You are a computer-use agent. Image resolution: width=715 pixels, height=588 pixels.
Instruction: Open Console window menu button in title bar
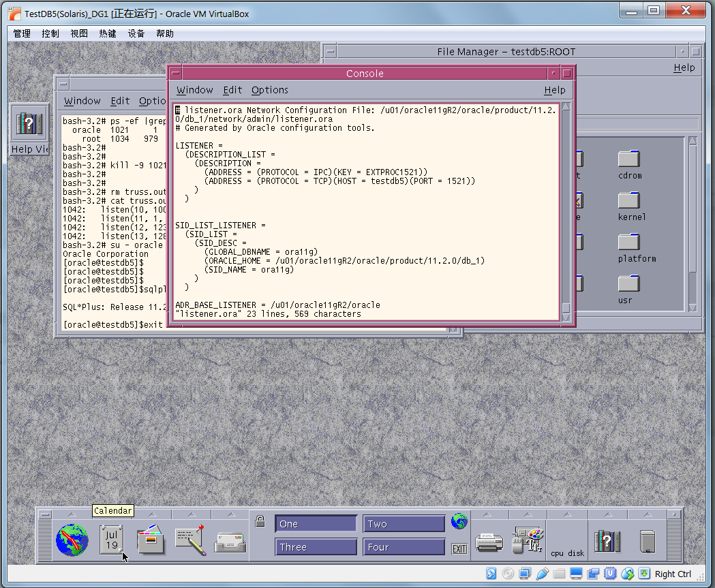[176, 74]
